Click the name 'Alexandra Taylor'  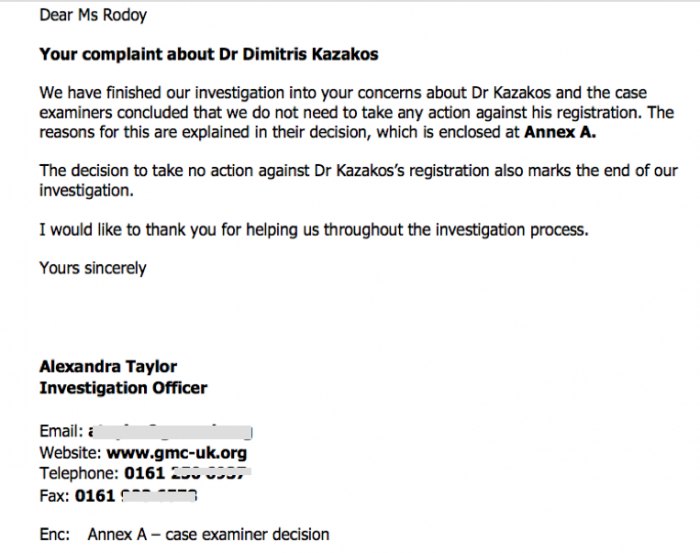(108, 366)
